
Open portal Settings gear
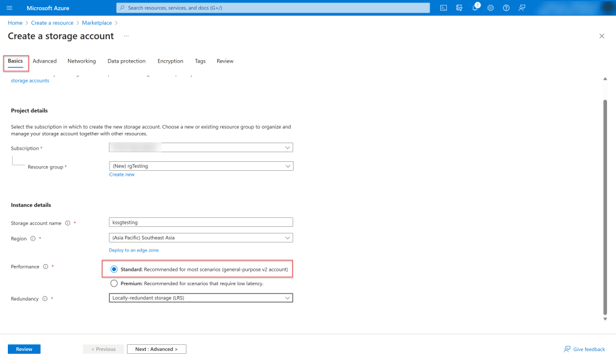[x=490, y=8]
